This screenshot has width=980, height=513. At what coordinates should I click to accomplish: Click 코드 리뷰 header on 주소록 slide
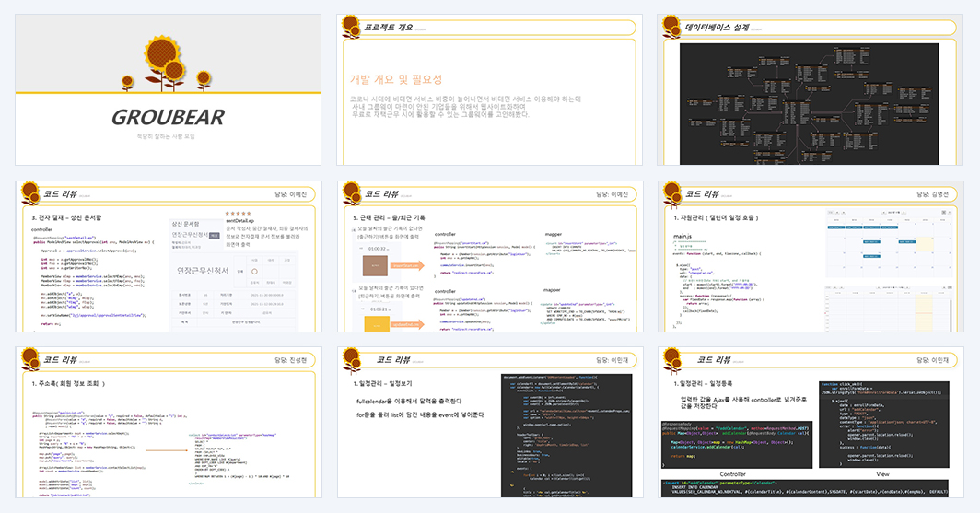click(60, 359)
